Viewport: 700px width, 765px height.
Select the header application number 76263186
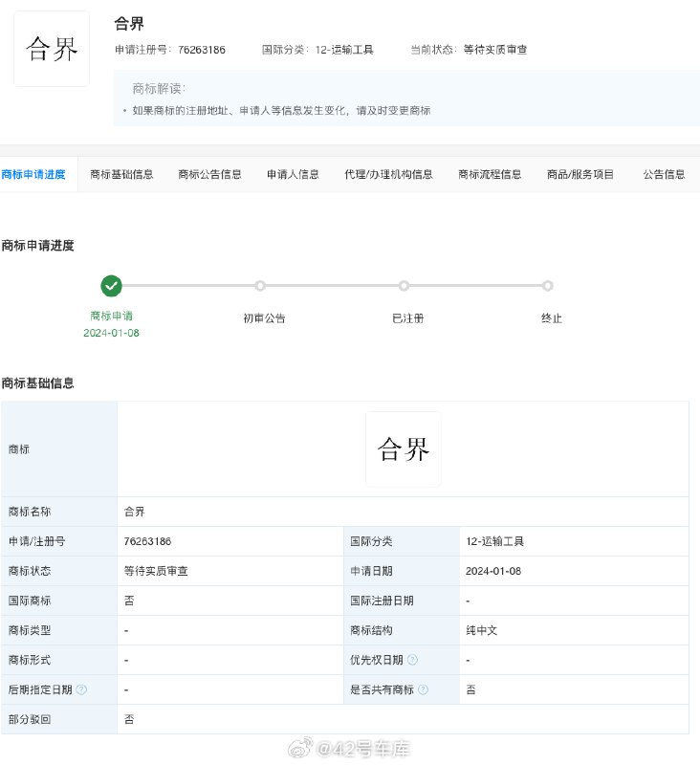coord(202,50)
